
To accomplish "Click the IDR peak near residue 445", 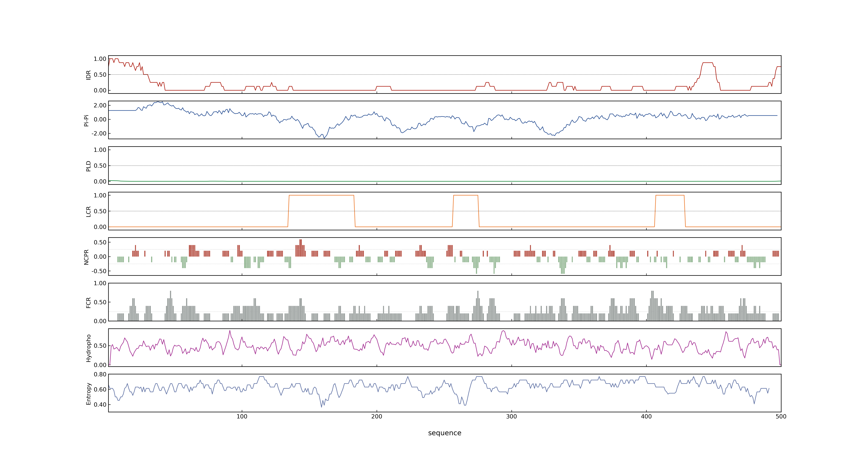I will (x=708, y=63).
